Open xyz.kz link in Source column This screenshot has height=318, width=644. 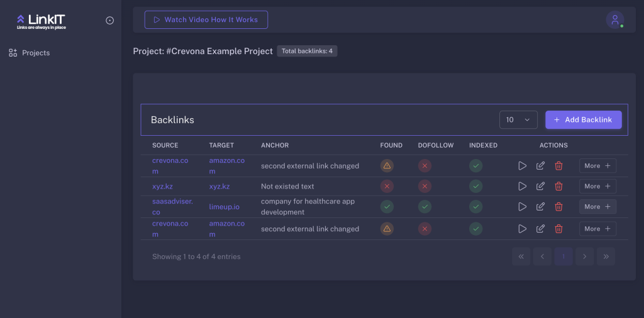(162, 186)
